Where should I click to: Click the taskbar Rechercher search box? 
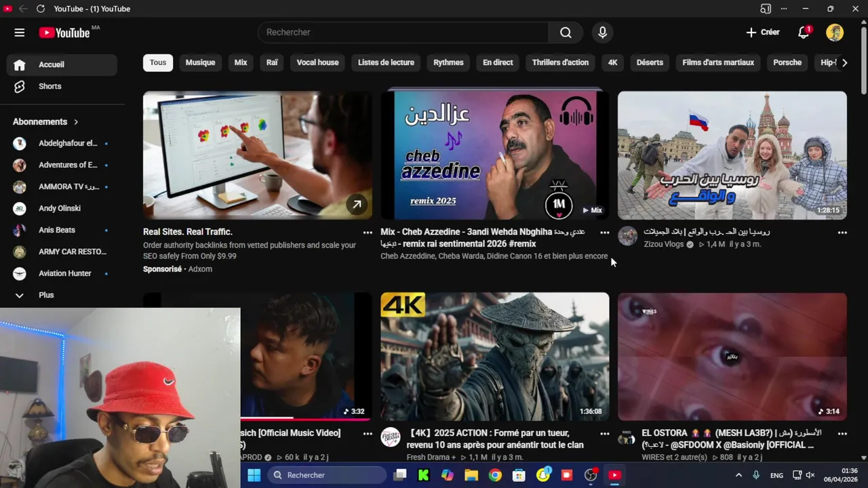326,475
